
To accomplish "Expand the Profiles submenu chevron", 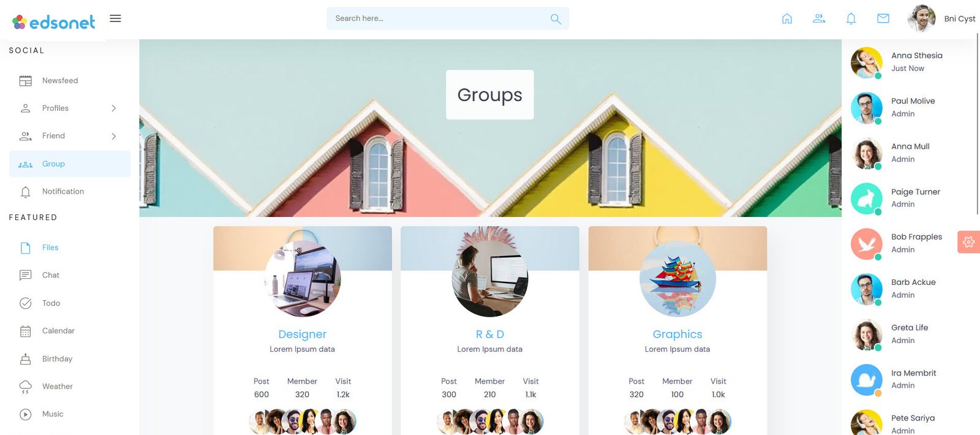I will [x=114, y=108].
